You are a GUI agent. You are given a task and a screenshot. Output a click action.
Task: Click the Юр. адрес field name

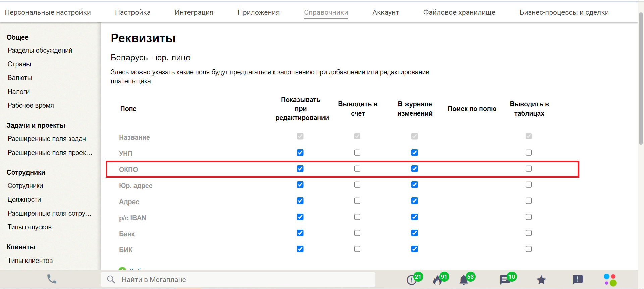tap(136, 185)
